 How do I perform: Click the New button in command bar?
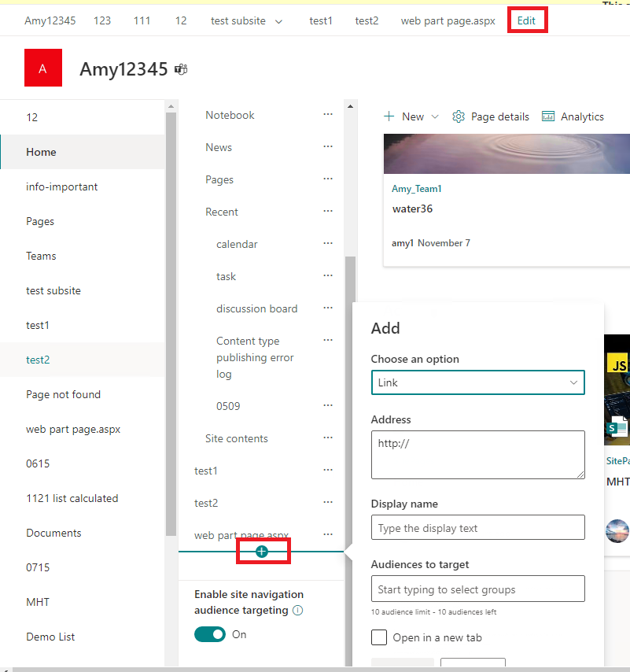[x=412, y=116]
